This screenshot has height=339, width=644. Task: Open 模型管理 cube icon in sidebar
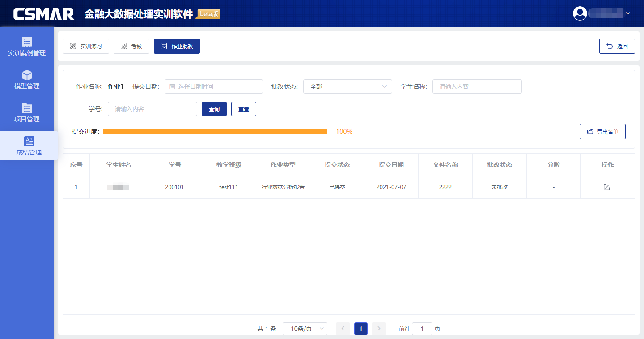click(27, 75)
